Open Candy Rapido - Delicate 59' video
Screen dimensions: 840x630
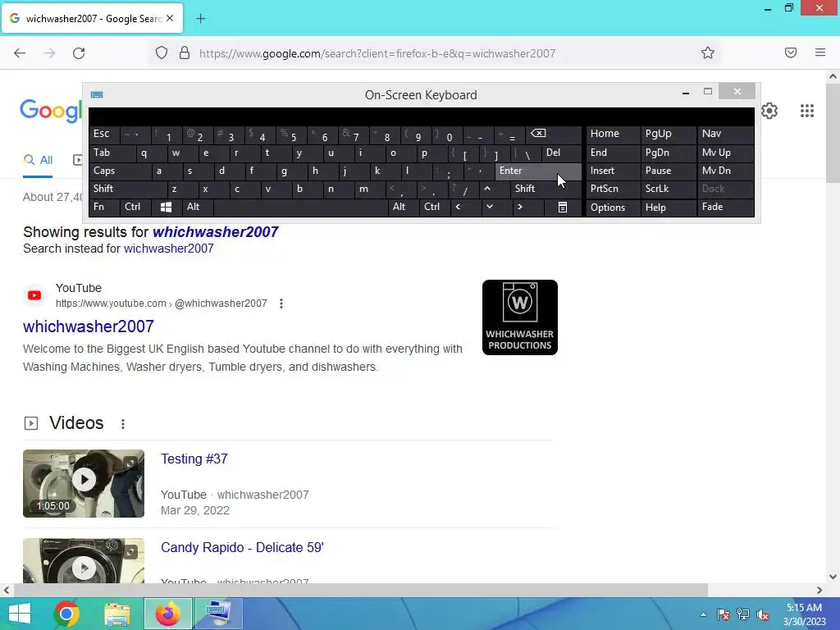pos(242,547)
